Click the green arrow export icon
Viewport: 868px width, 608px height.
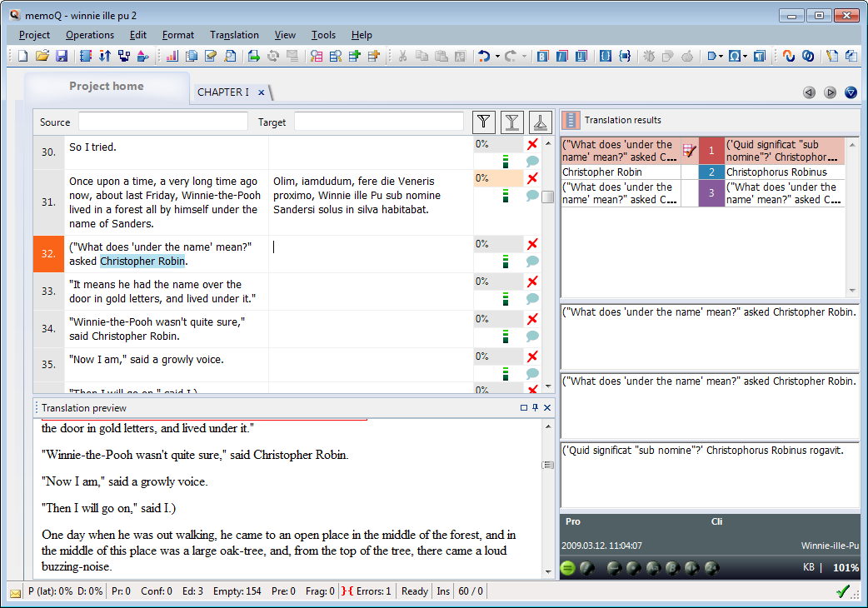(x=253, y=56)
